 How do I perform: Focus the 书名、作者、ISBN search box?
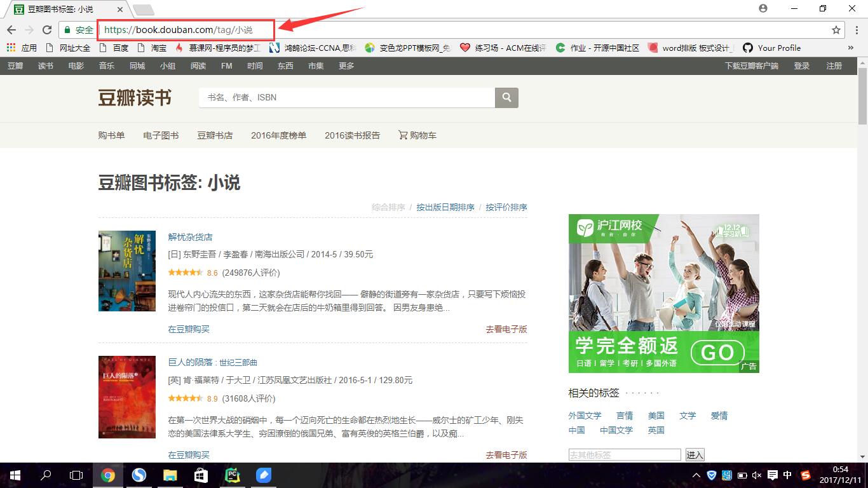[x=347, y=98]
